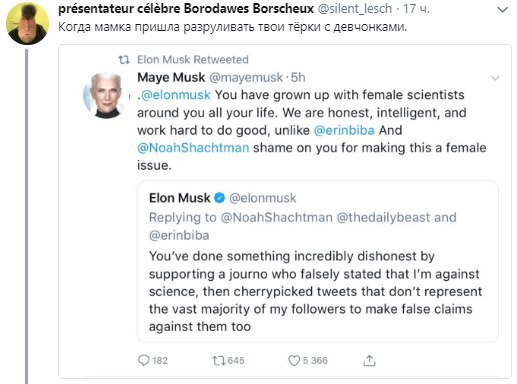
Task: Open the avatar of the top Russian-language tweet's author
Action: click(x=28, y=23)
